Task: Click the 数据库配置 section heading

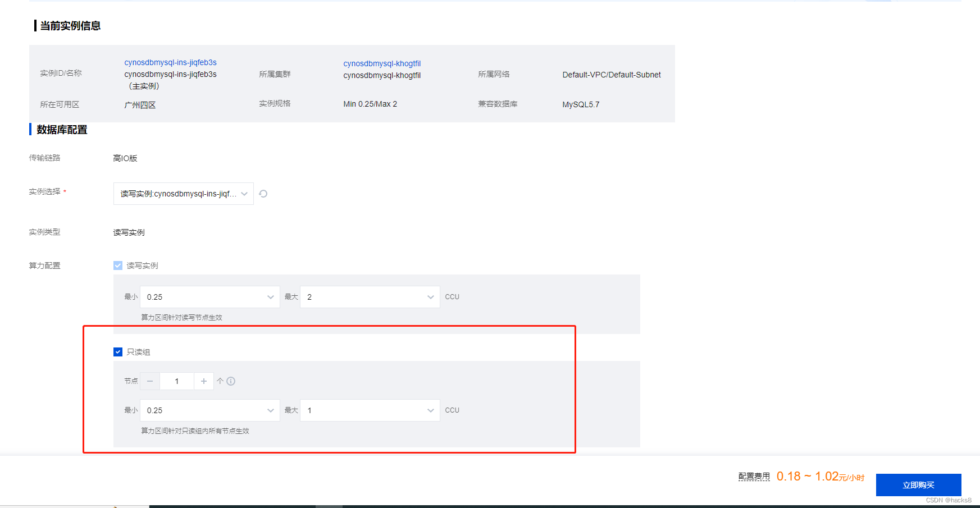Action: pos(62,130)
